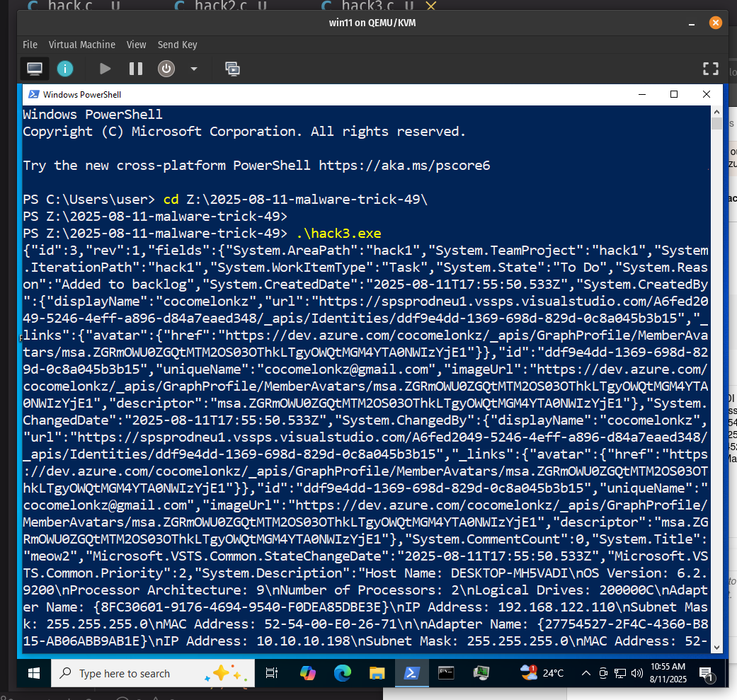Switch the VM viewer to fullscreen
This screenshot has width=737, height=700.
pyautogui.click(x=710, y=69)
